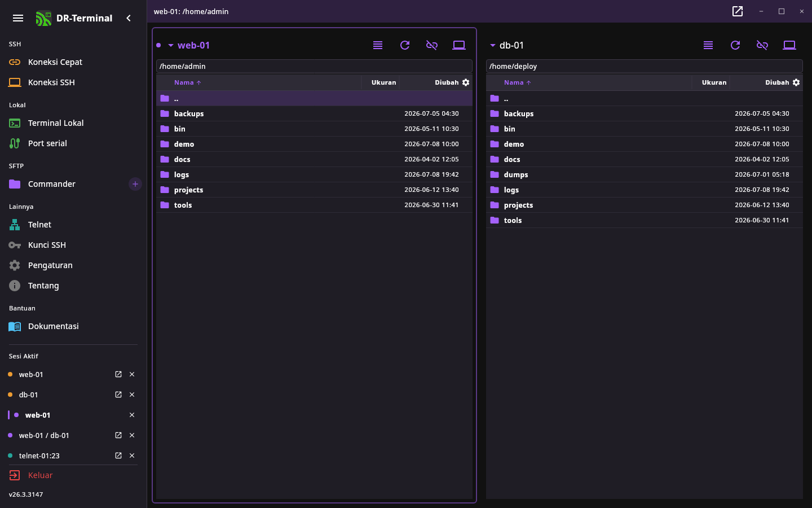The width and height of the screenshot is (812, 508).
Task: Open web-01 panel list menu icon
Action: pos(378,45)
